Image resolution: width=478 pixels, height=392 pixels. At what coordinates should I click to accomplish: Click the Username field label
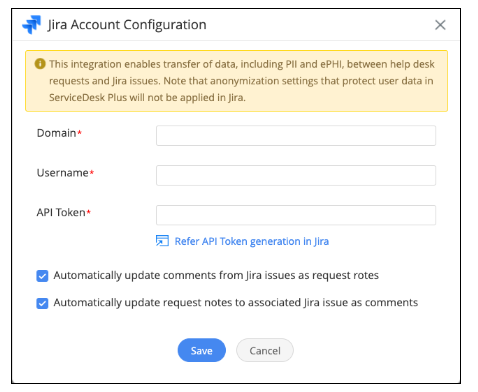coord(65,173)
